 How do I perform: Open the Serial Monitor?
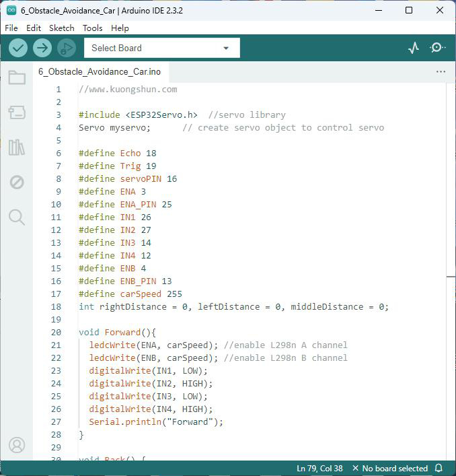point(437,48)
